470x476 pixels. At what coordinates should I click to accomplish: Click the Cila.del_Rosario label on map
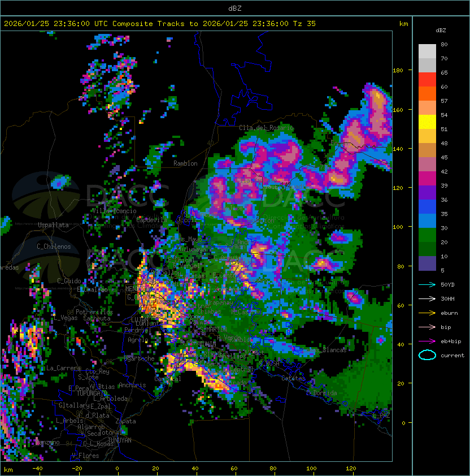(x=266, y=128)
